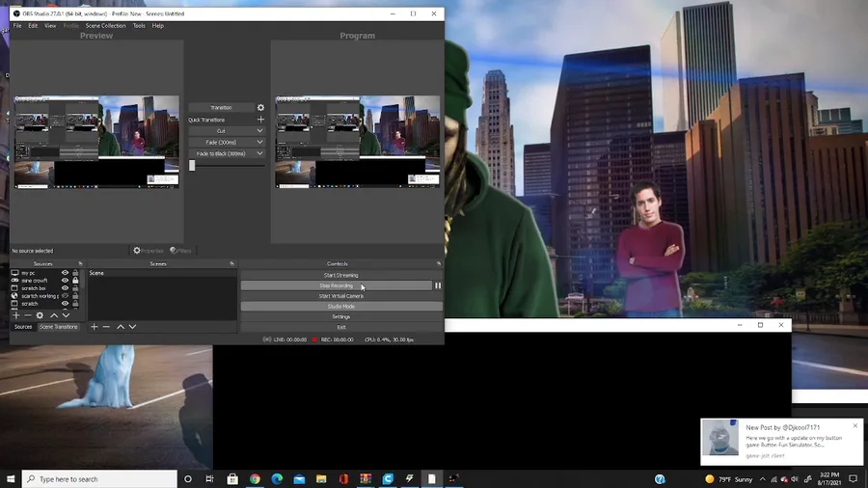Open the File menu
This screenshot has width=868, height=488.
[x=17, y=25]
